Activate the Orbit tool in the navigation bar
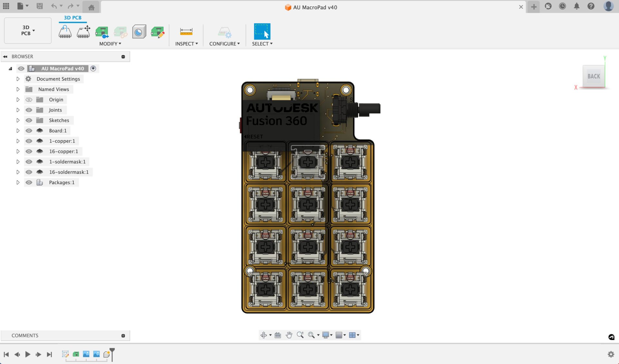Screen dimensions: 619x364 264,335
